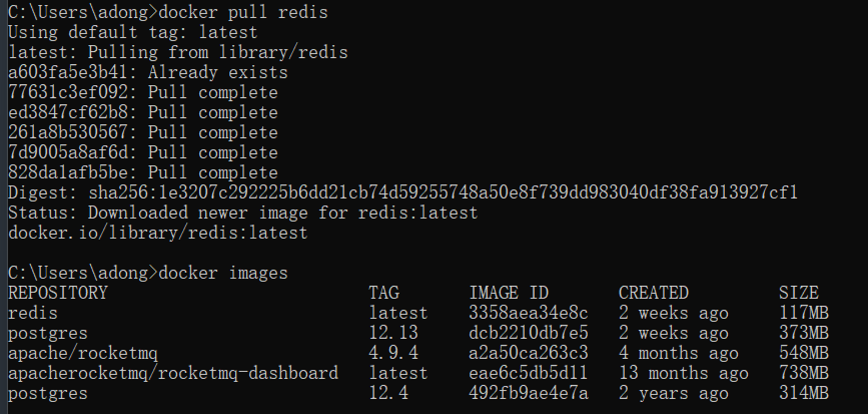Click the postgres 12.13 tag value
This screenshot has width=868, height=414.
[394, 333]
